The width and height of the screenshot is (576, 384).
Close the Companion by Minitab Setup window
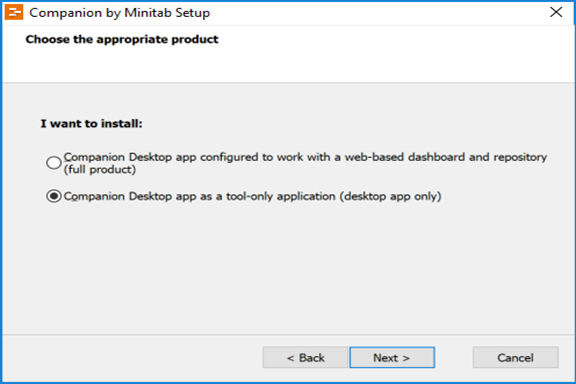click(556, 12)
